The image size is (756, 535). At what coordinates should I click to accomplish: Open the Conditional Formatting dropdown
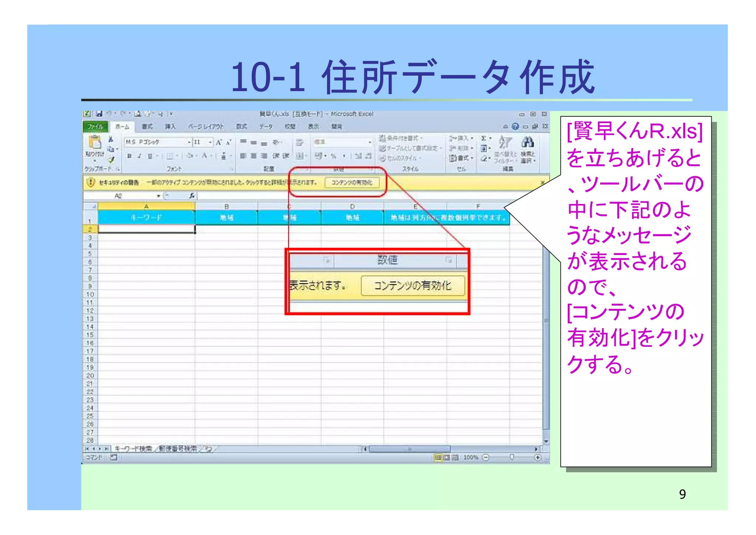(401, 138)
